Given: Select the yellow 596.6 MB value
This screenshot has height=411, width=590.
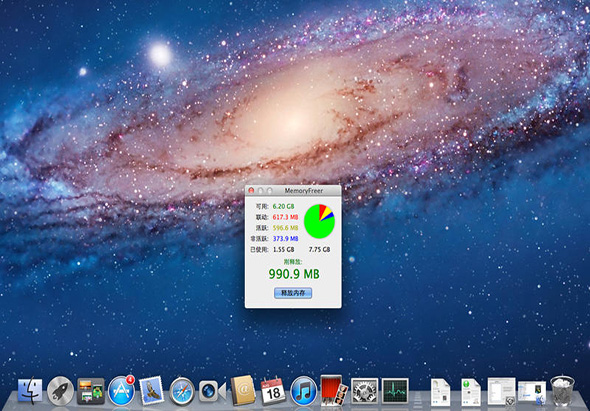Looking at the screenshot, I should (285, 228).
